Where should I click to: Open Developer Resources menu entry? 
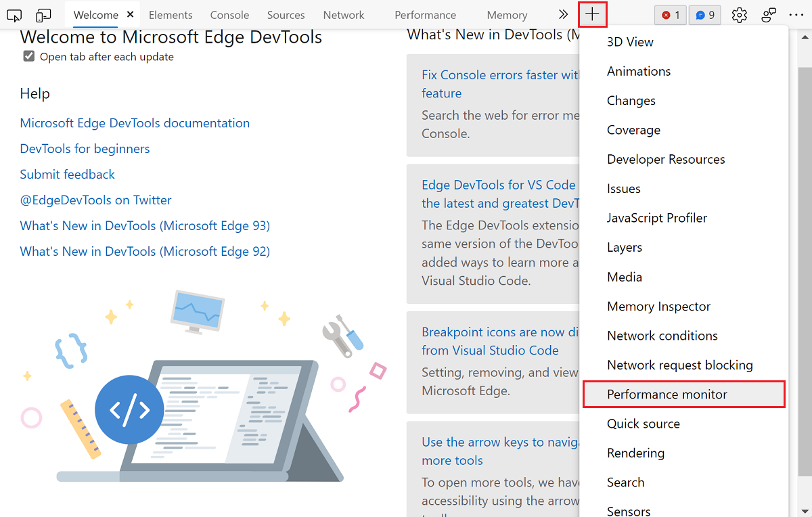(684, 159)
